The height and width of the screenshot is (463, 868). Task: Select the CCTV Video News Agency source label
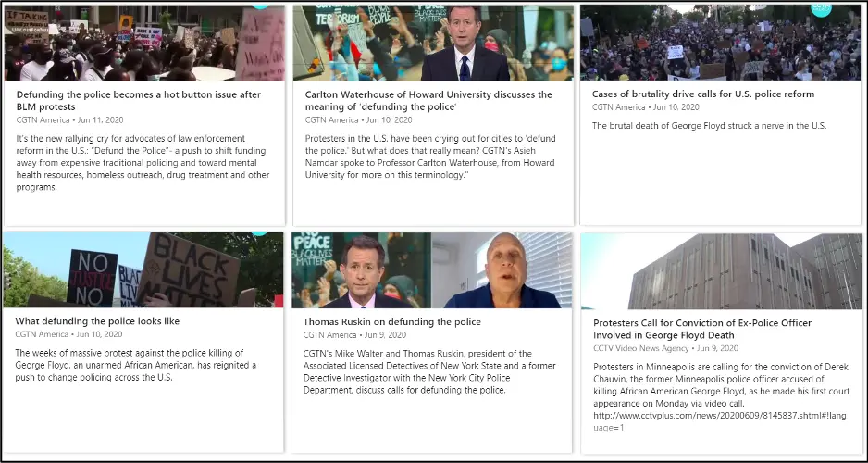coord(641,348)
